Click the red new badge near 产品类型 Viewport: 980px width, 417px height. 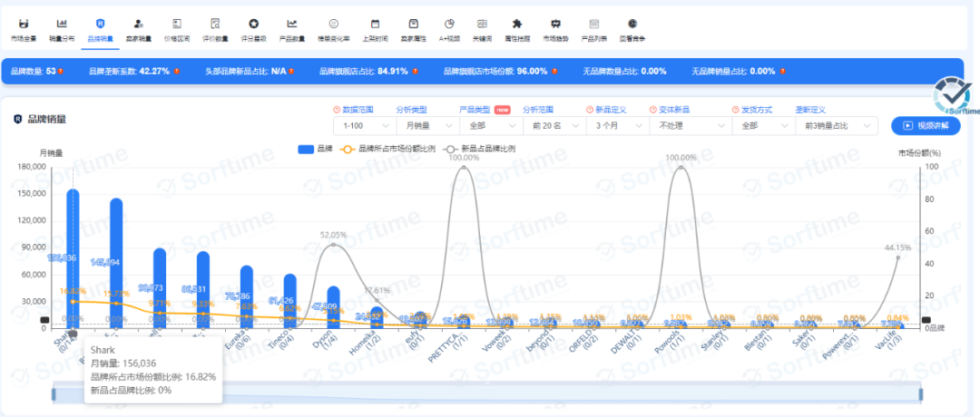pos(503,110)
